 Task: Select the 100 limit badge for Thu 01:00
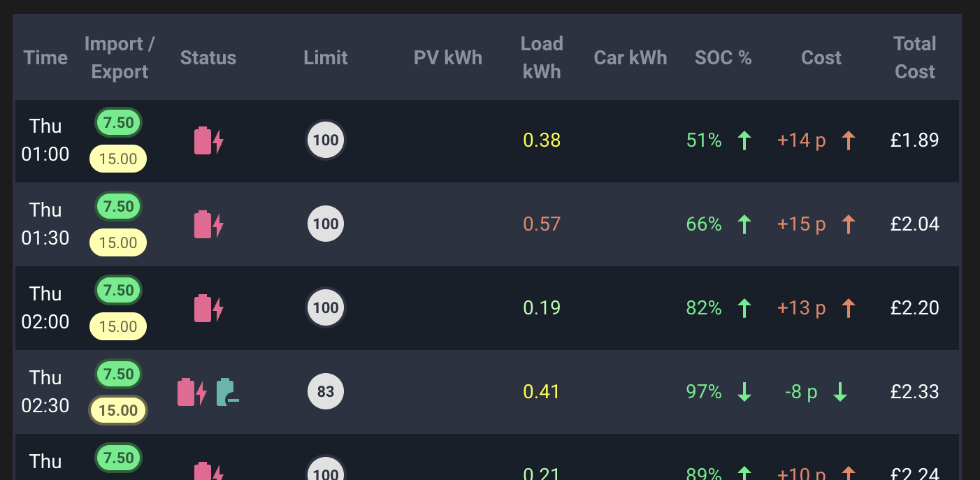coord(326,140)
